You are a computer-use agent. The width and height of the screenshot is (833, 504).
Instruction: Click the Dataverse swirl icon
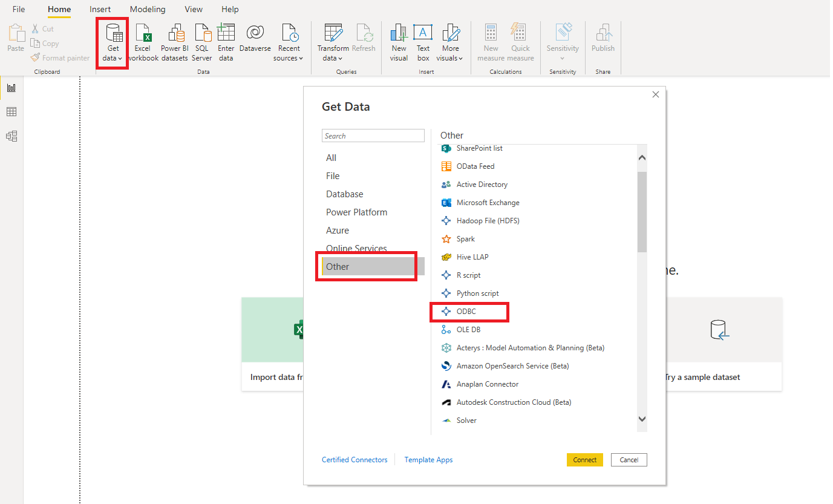click(255, 33)
